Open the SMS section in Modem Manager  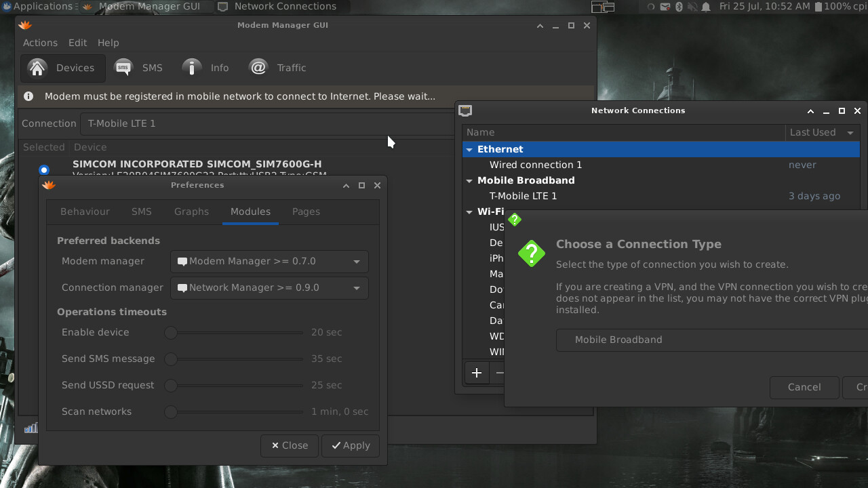(x=138, y=68)
